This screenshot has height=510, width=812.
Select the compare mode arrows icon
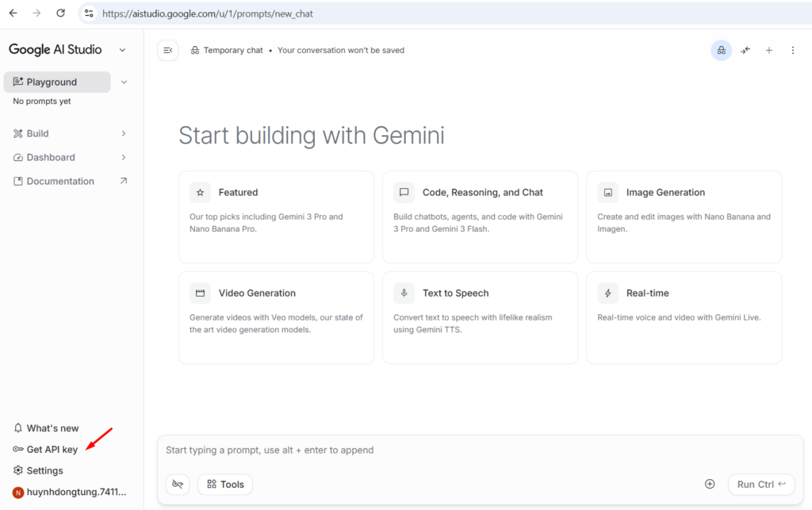click(x=745, y=50)
